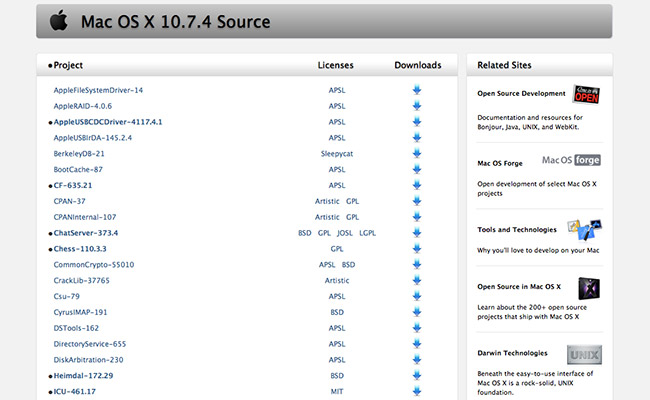Click the Sleepycat license link
This screenshot has width=650, height=400.
click(337, 154)
